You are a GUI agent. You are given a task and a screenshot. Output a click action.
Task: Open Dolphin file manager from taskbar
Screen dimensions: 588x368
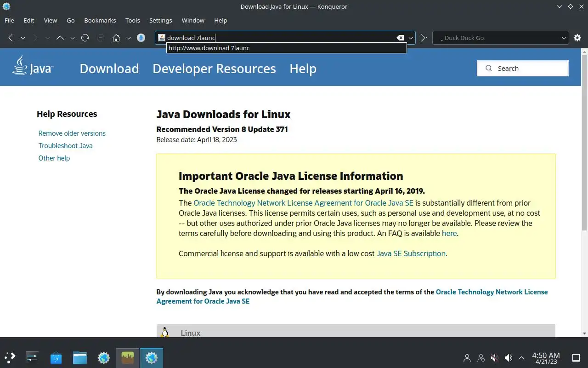click(x=80, y=357)
